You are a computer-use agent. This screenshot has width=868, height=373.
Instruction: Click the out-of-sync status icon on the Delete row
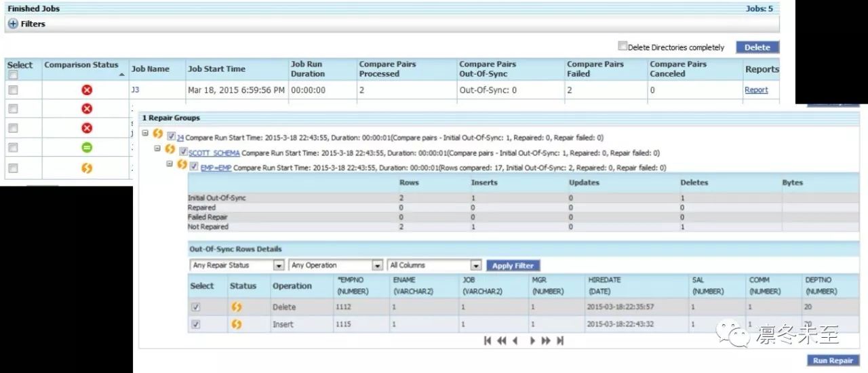pyautogui.click(x=237, y=307)
